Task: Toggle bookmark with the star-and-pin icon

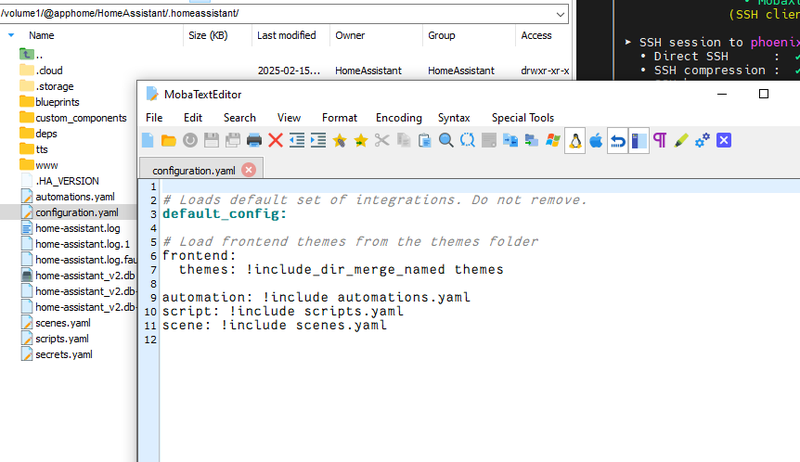Action: (x=339, y=140)
